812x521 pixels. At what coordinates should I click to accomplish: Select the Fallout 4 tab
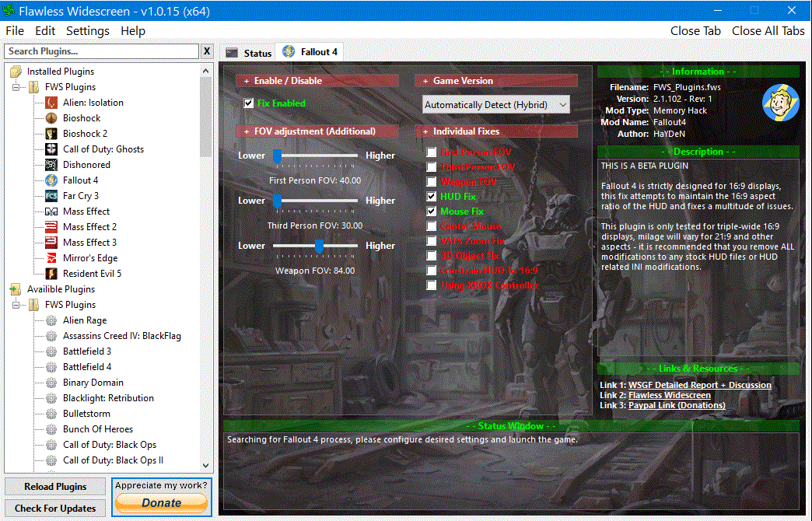pos(310,52)
